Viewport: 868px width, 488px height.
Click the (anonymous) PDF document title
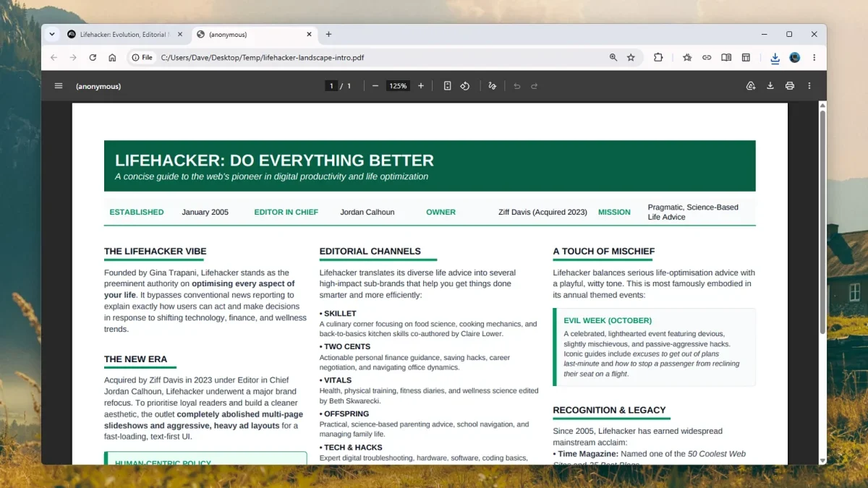pyautogui.click(x=98, y=86)
